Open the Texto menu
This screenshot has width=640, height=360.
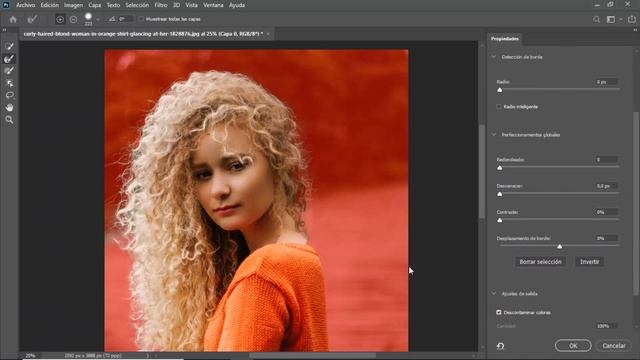[113, 5]
